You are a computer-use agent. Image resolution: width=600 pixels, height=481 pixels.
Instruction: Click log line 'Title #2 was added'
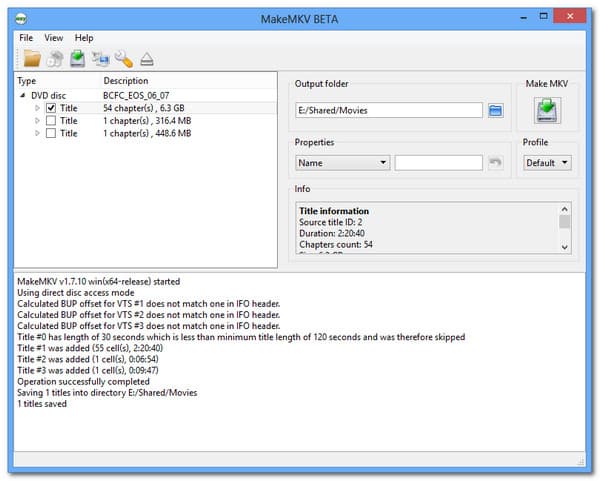tap(88, 359)
